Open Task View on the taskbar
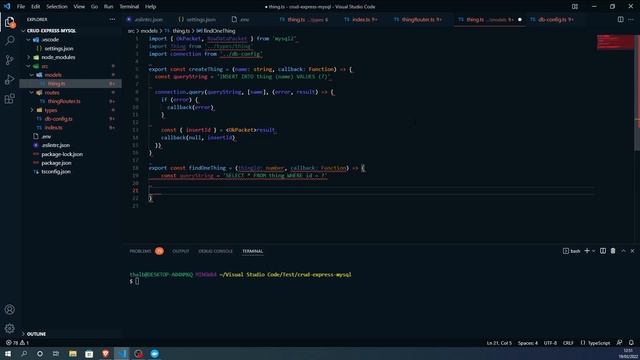The image size is (640, 360). click(56, 353)
